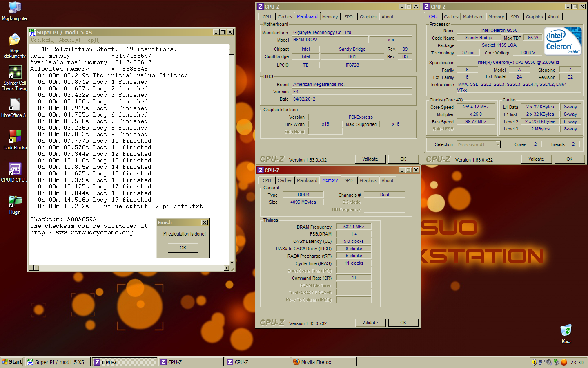This screenshot has width=588, height=368.
Task: Click OK in Mainboard CPU-Z window
Action: pyautogui.click(x=403, y=159)
